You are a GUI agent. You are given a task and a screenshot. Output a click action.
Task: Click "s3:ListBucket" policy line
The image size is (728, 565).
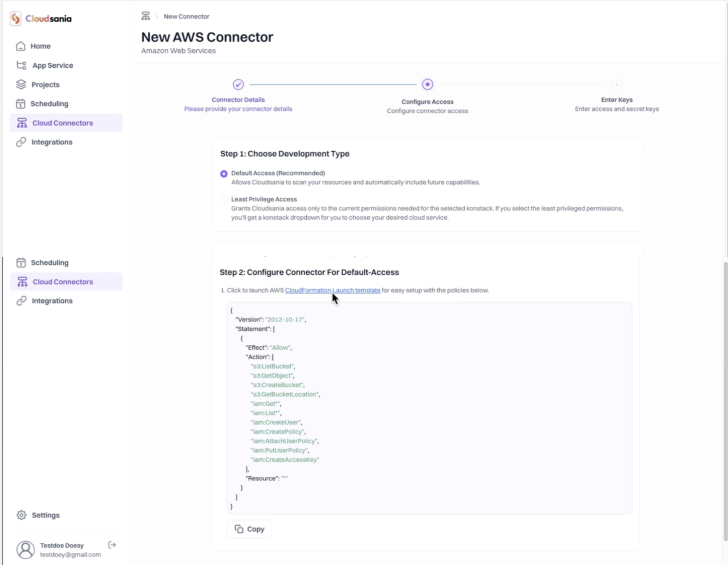tap(273, 366)
